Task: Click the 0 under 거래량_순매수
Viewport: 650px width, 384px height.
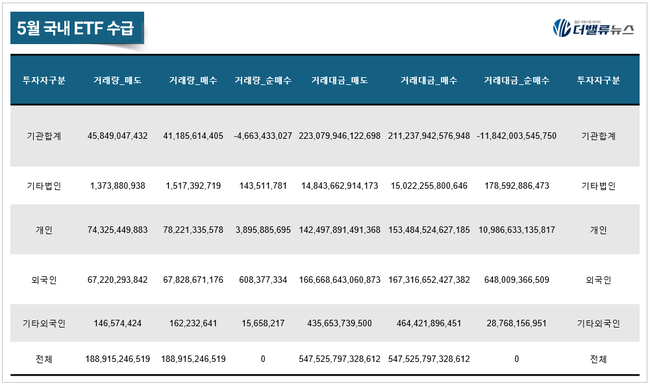Action: [x=263, y=359]
